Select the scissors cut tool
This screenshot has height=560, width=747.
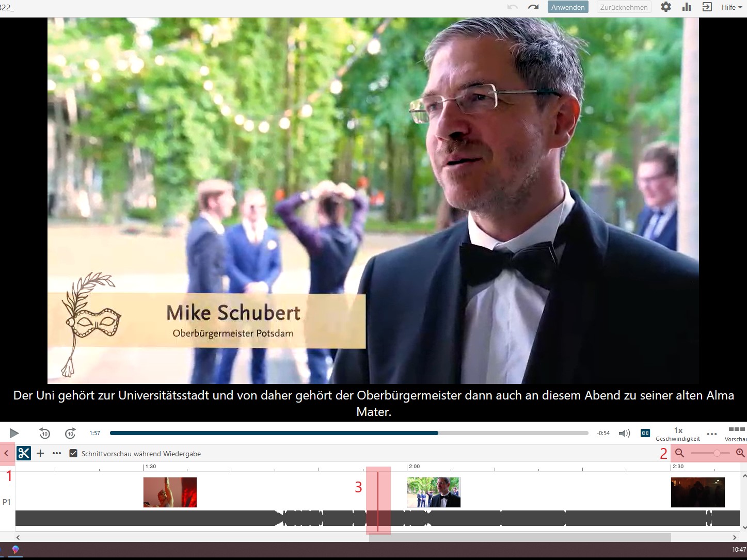click(x=24, y=453)
